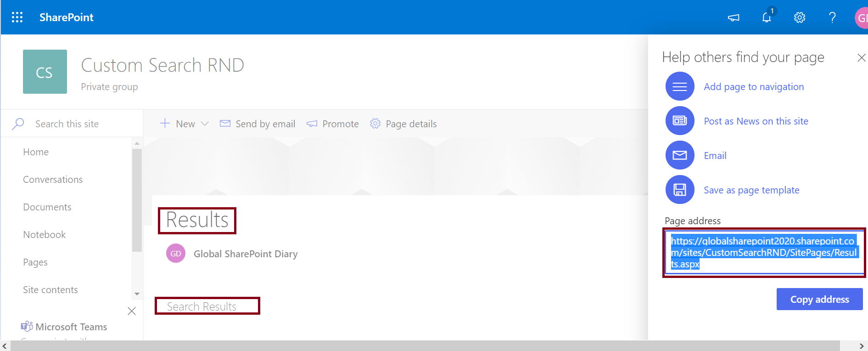The height and width of the screenshot is (351, 868).
Task: Click the Post as News circle icon
Action: [680, 121]
